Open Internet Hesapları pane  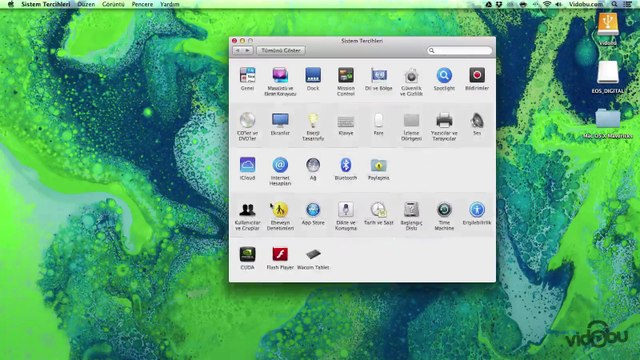point(280,165)
